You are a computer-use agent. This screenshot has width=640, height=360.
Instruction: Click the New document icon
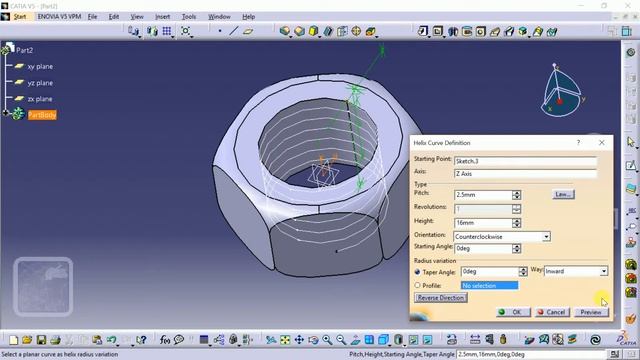tap(13, 340)
